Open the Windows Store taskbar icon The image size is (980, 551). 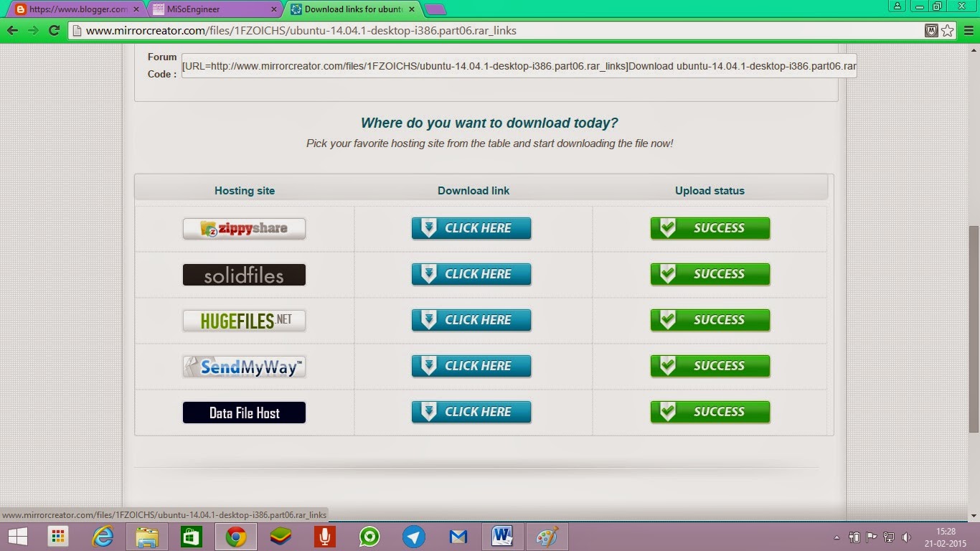point(192,536)
